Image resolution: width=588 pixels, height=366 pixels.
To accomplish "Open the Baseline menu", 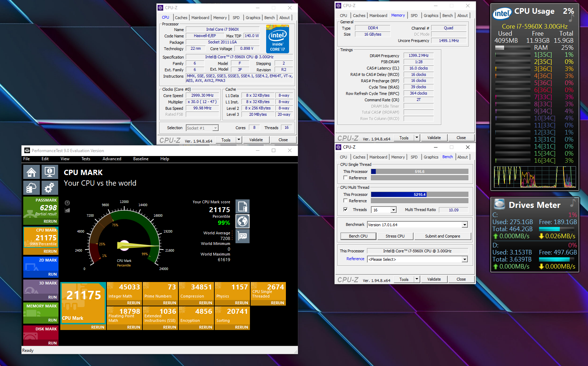I will click(141, 159).
